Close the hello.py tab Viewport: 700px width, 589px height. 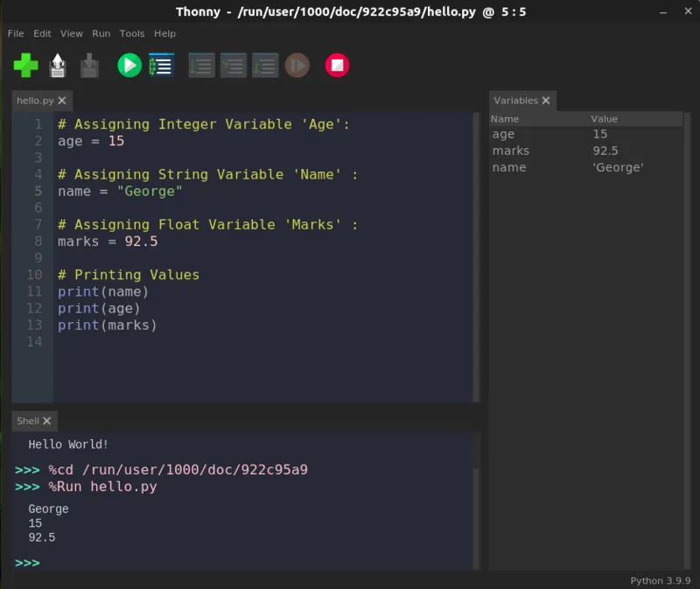(x=60, y=100)
